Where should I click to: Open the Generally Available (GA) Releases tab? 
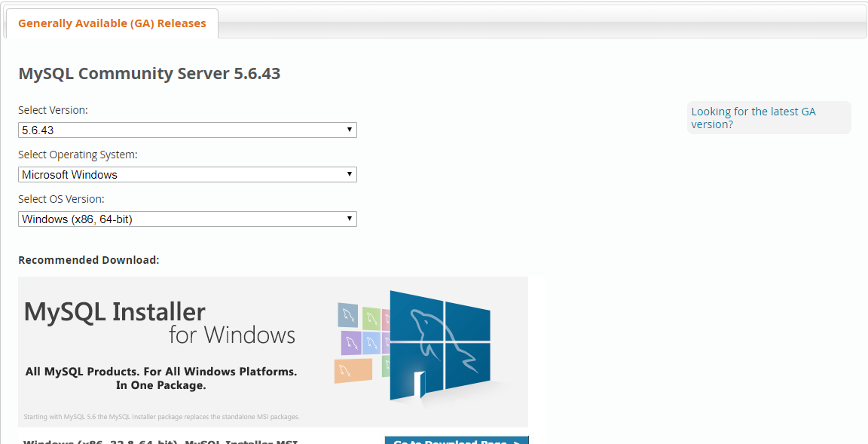112,23
